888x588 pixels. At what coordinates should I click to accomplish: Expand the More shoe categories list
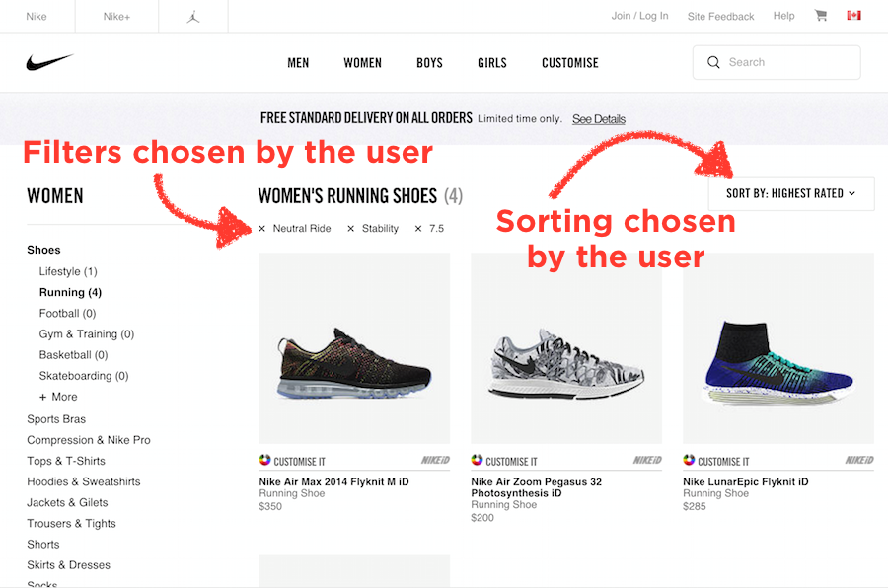click(57, 397)
